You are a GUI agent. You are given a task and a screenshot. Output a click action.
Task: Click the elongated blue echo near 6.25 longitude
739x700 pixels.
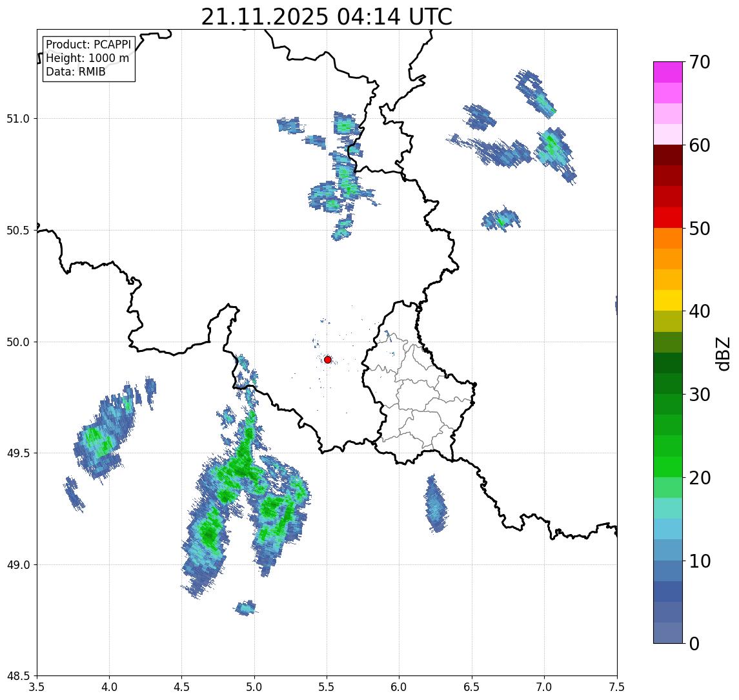tap(436, 504)
